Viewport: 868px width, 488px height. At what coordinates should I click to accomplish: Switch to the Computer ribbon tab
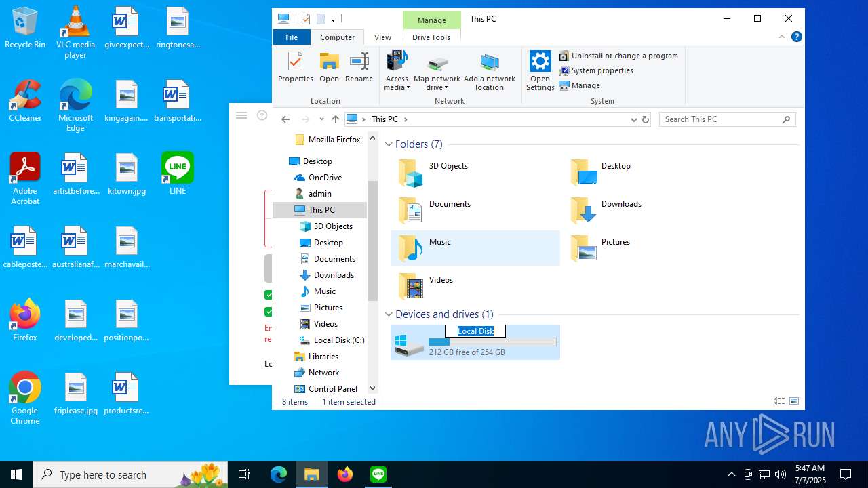[x=337, y=37]
